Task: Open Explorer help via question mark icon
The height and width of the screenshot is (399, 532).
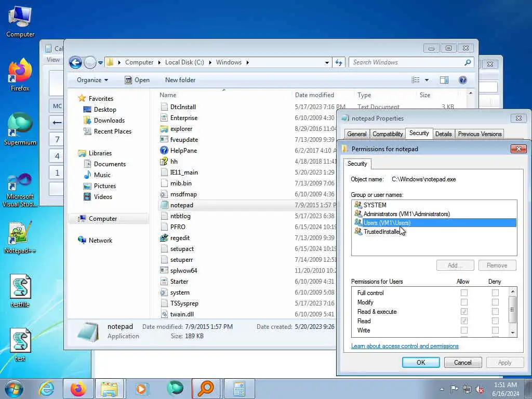Action: tap(462, 80)
